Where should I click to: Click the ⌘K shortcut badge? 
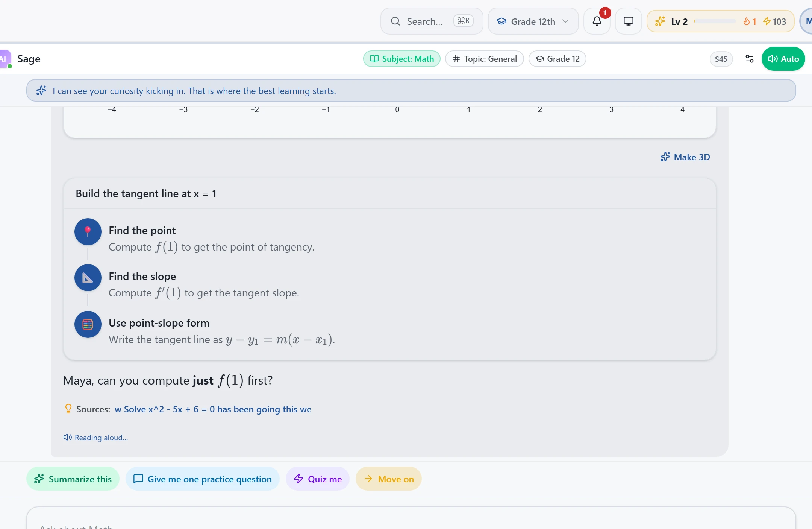(x=464, y=21)
